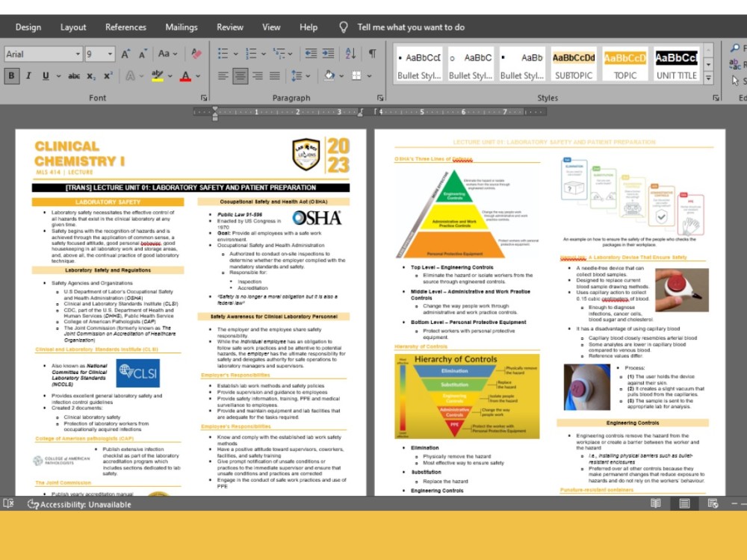Toggle Print Layout view in status bar
The height and width of the screenshot is (560, 747).
[684, 503]
